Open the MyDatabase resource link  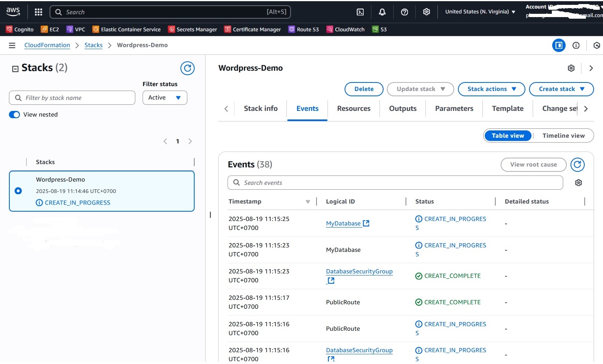[x=343, y=223]
